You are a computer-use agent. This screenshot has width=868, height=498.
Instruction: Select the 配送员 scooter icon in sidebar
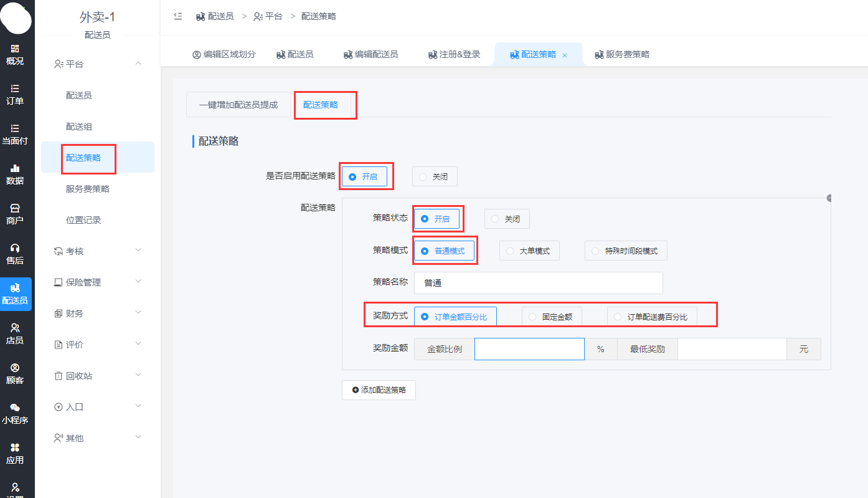pos(15,288)
